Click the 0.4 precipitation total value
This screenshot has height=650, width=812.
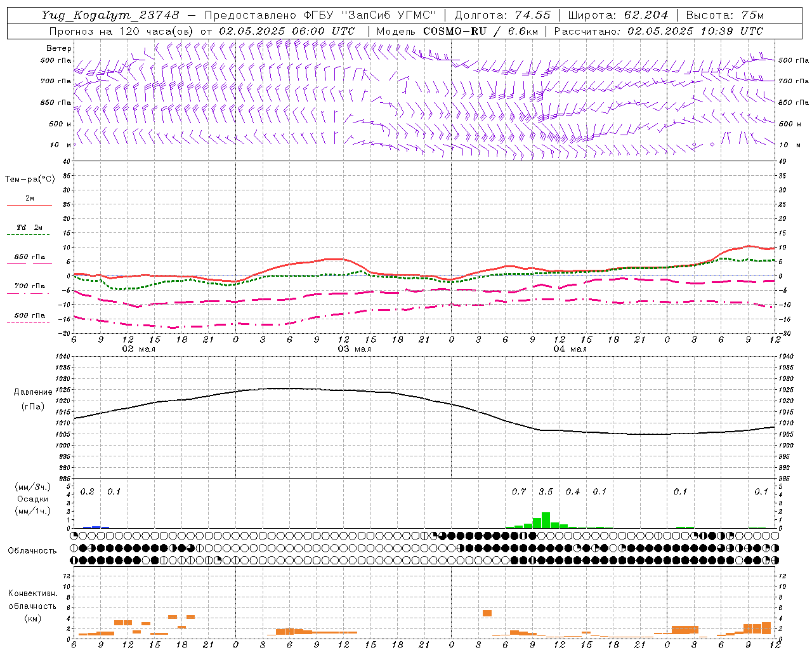[573, 492]
